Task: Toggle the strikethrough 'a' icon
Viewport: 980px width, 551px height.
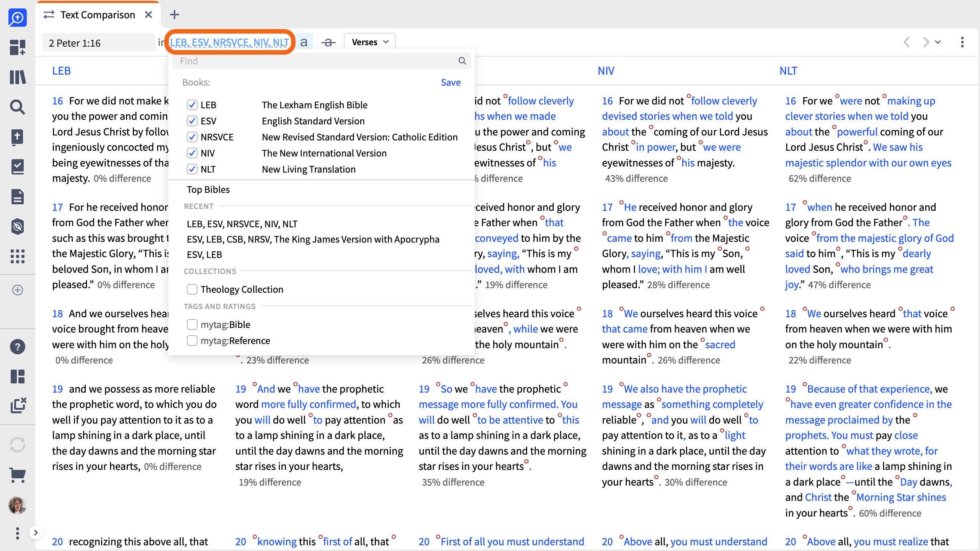Action: [x=328, y=42]
